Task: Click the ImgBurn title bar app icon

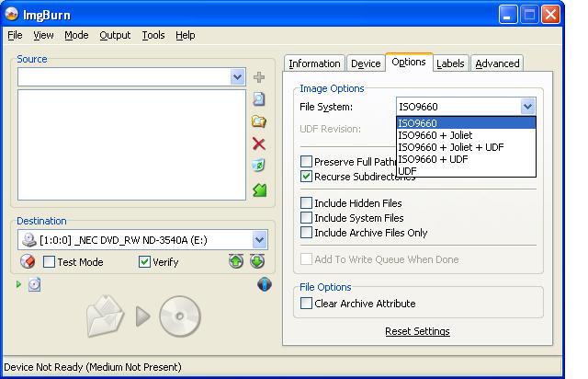Action: point(12,15)
